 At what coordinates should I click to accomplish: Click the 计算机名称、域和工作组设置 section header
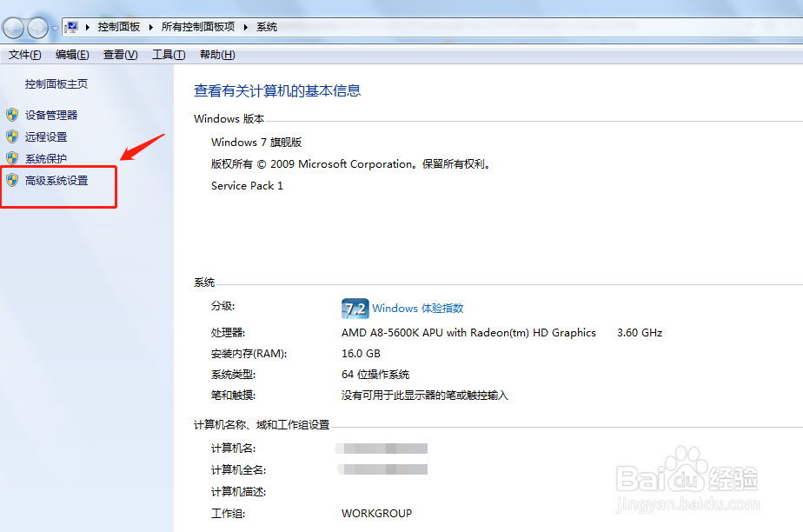pos(262,425)
